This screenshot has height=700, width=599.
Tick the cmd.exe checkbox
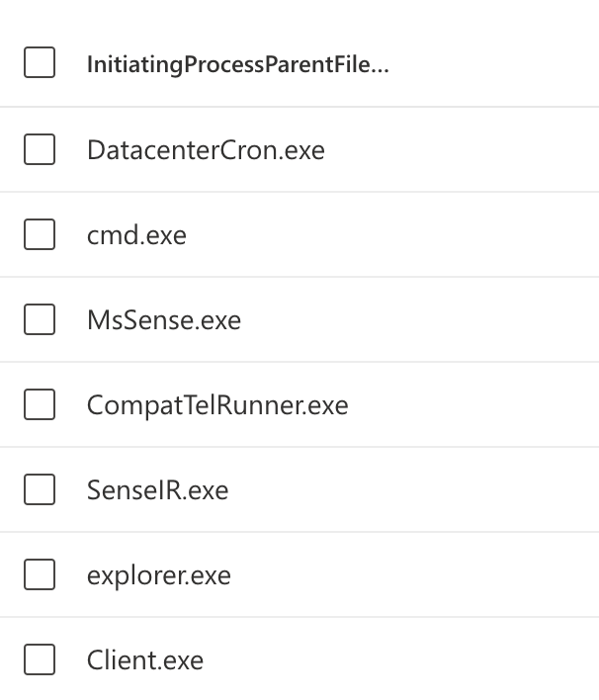(40, 235)
